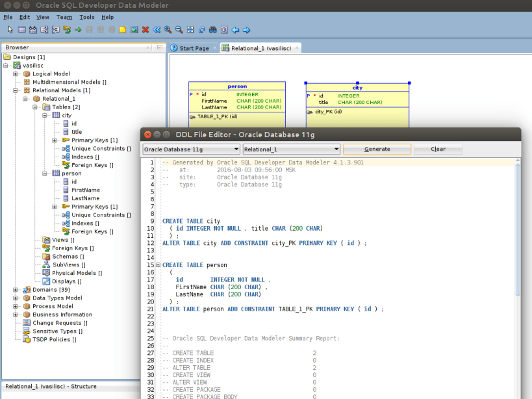
Task: Click the DDL editor vertical scrollbar
Action: [518, 227]
